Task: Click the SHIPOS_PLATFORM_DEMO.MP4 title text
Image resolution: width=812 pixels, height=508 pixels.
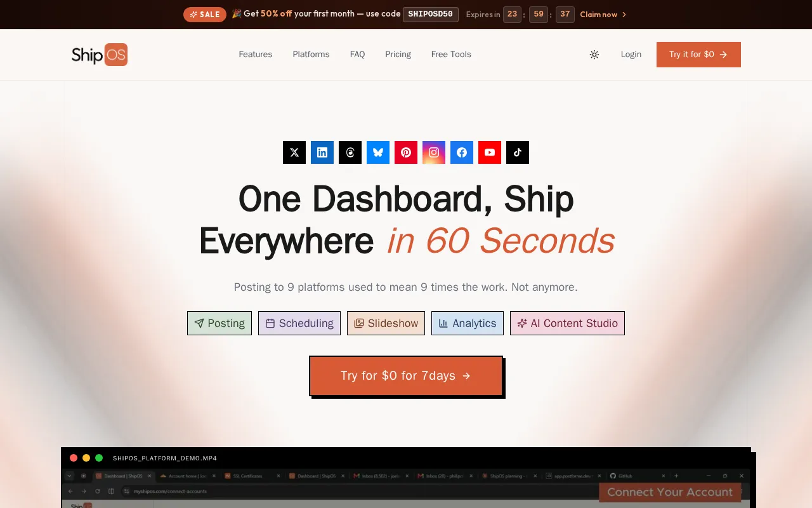Action: [165, 458]
